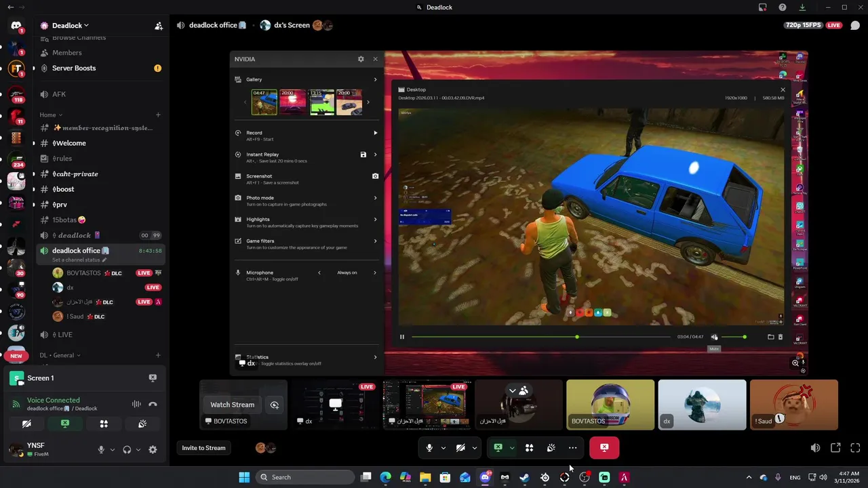The image size is (868, 488).
Task: Open the Members list entry
Action: [x=67, y=53]
